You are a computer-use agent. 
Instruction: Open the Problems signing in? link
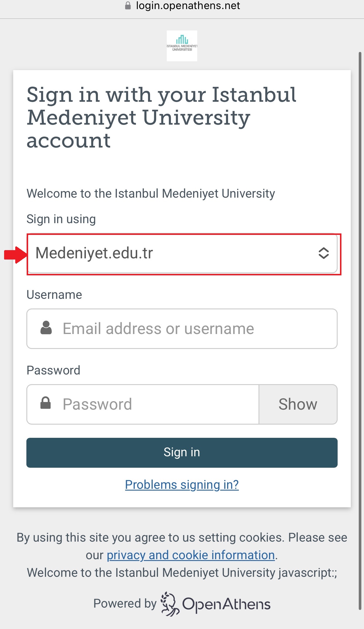[x=182, y=485]
